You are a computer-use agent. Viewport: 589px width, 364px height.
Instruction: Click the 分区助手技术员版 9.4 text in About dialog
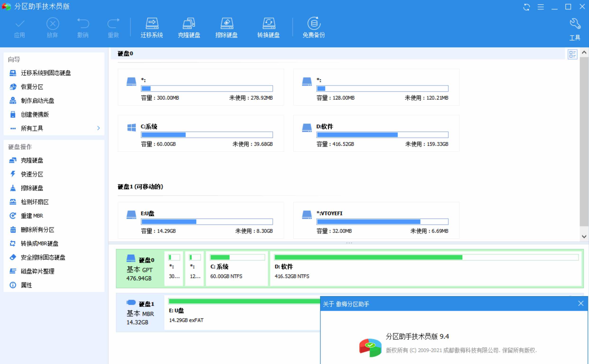(417, 336)
